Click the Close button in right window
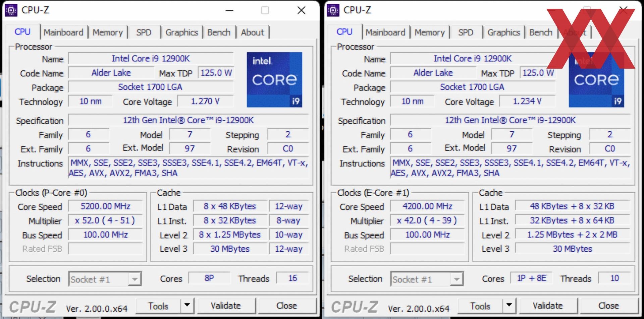 [609, 306]
